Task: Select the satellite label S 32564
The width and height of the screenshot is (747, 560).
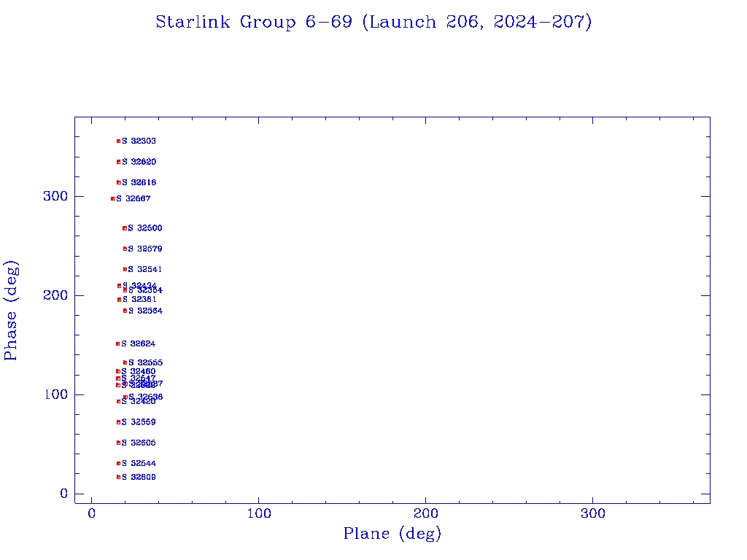Action: click(145, 311)
